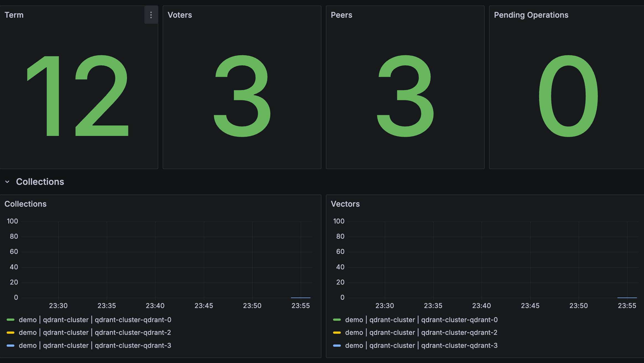Click the Term panel title
644x363 pixels.
click(x=14, y=15)
